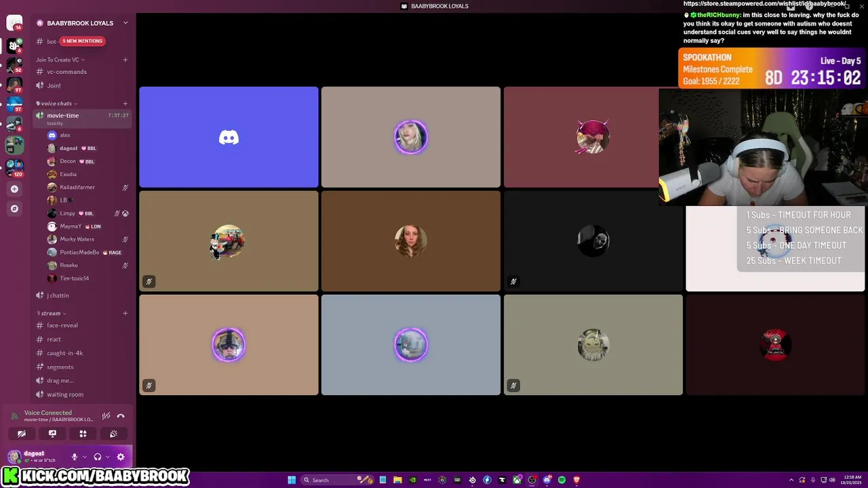Open the segments channel
Screen dimensions: 868x488
point(82,367)
